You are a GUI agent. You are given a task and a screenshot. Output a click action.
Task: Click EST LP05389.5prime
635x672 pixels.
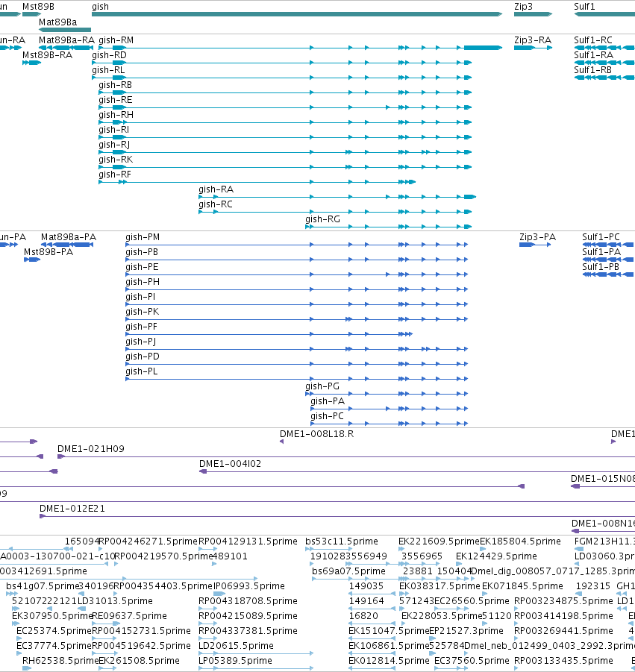[x=255, y=668]
